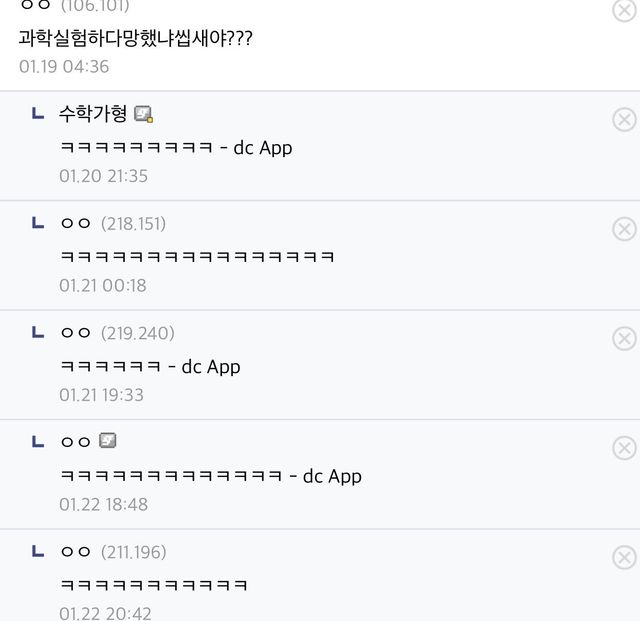Click the comment text starting with 과학실험하다망했냐

(136, 39)
